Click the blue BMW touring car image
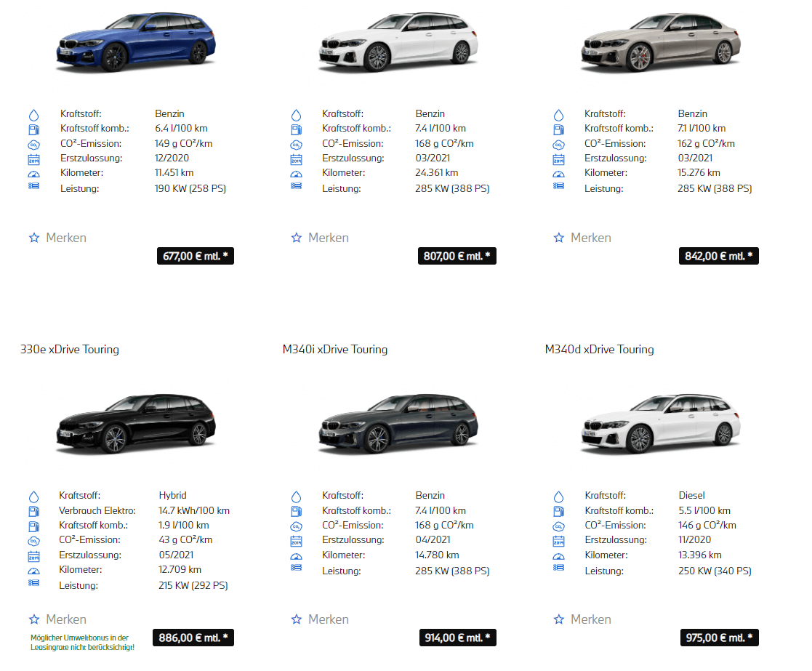The image size is (812, 671). [136, 42]
